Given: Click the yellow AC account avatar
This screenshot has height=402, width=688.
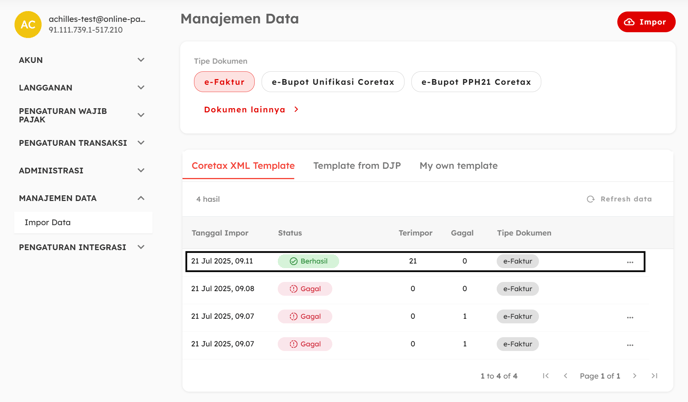Looking at the screenshot, I should 28,25.
